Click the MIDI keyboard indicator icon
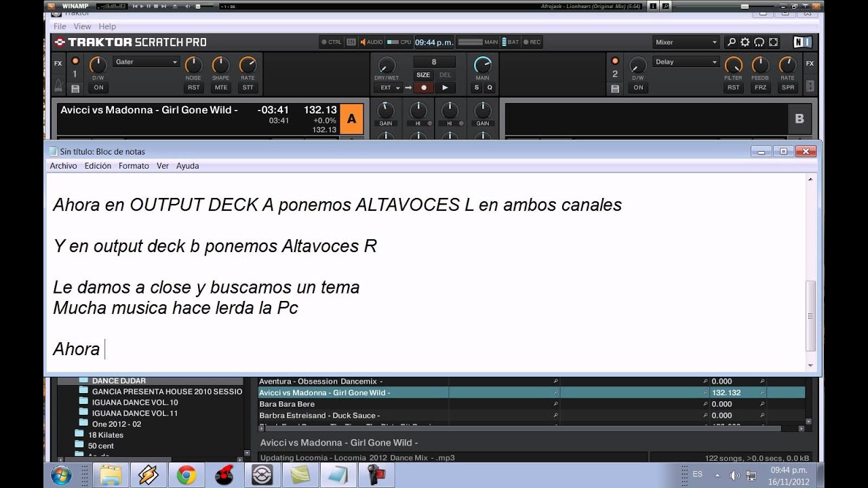Screen dimensions: 868x488 click(x=351, y=42)
